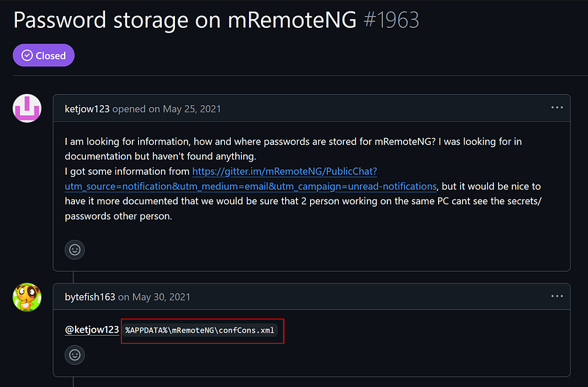Open bytefish163's cartoon avatar profile
The height and width of the screenshot is (387, 588).
coord(27,297)
